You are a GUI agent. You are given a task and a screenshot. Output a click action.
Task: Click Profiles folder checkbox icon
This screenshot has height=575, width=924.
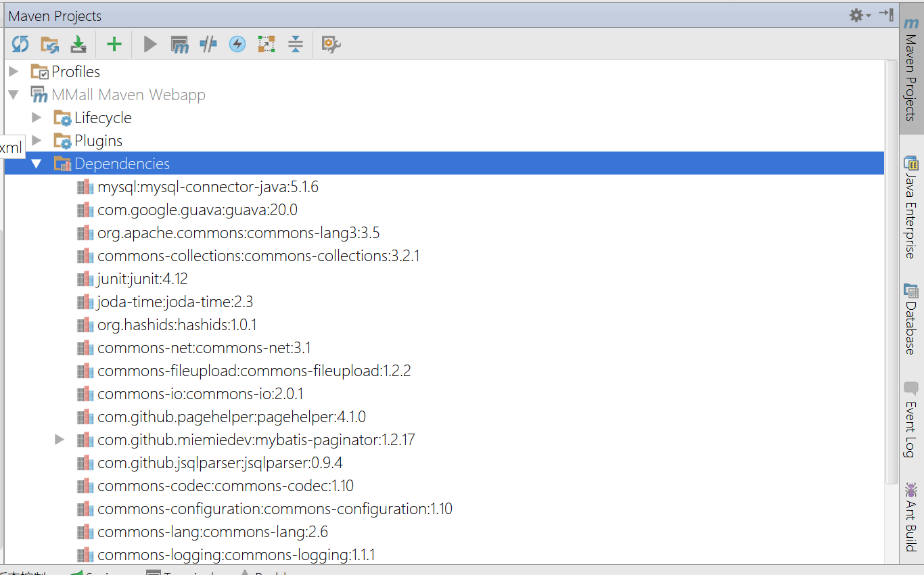[39, 72]
